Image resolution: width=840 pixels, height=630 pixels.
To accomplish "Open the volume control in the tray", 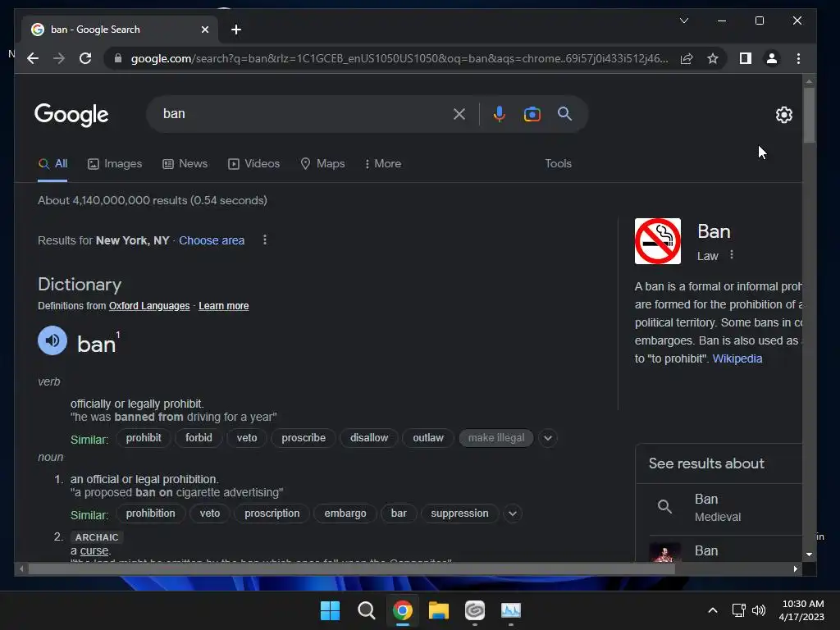I will [x=759, y=610].
